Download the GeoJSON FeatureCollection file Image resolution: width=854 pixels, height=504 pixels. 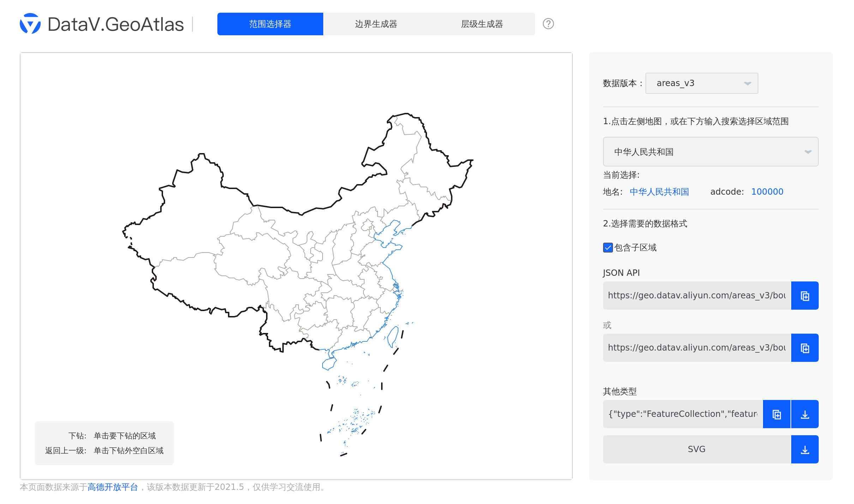click(x=805, y=414)
